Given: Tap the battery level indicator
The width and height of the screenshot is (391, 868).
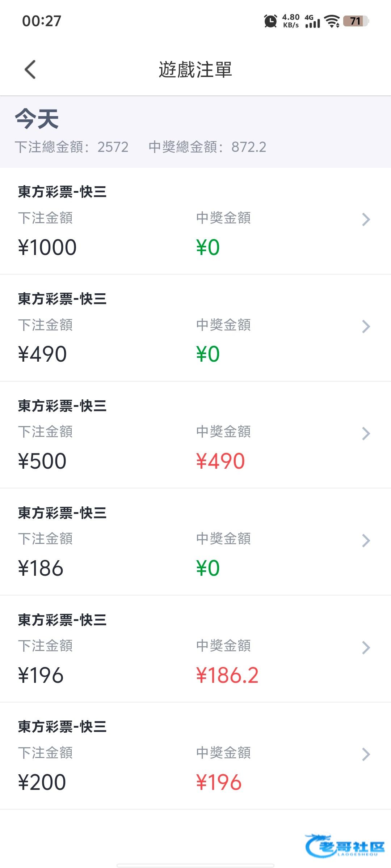Looking at the screenshot, I should (356, 21).
